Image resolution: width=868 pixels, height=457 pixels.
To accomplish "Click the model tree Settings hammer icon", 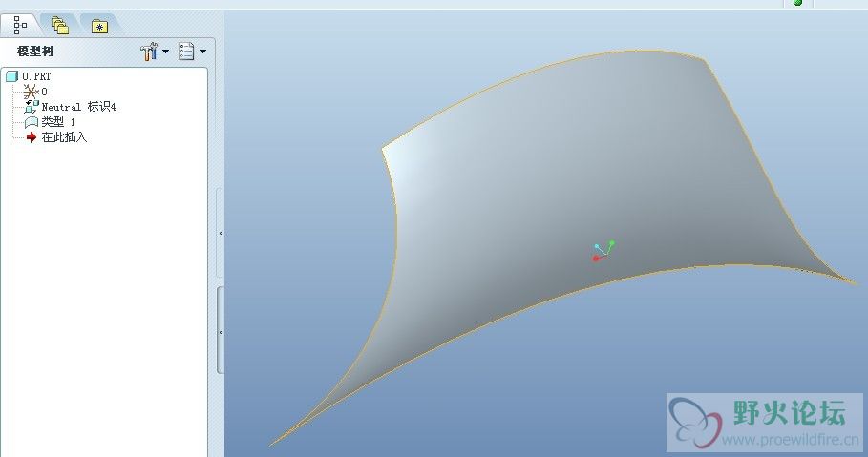I will coord(149,52).
